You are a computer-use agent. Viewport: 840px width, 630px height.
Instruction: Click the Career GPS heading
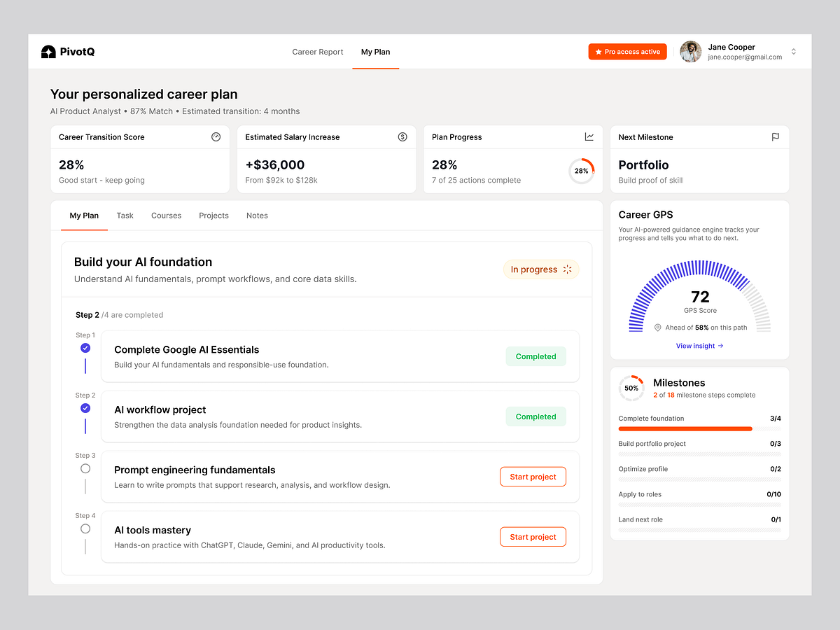pyautogui.click(x=646, y=215)
